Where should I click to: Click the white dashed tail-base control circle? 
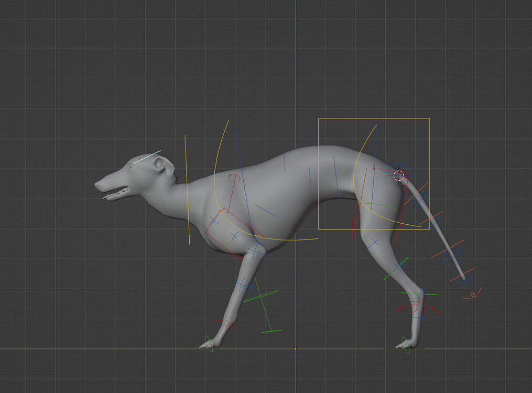tap(398, 174)
